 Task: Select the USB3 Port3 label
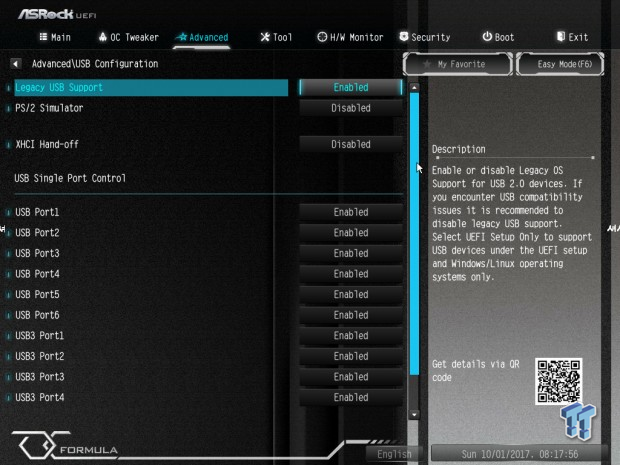tap(40, 377)
